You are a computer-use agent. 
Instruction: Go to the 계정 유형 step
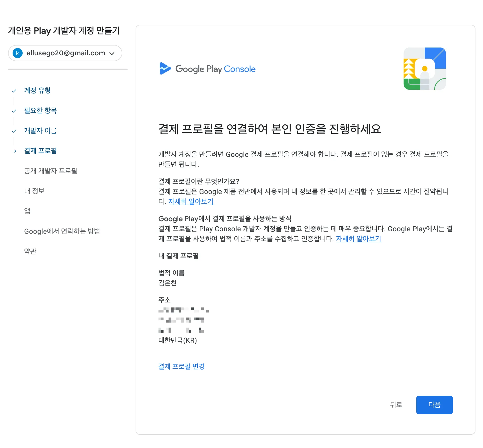[37, 91]
